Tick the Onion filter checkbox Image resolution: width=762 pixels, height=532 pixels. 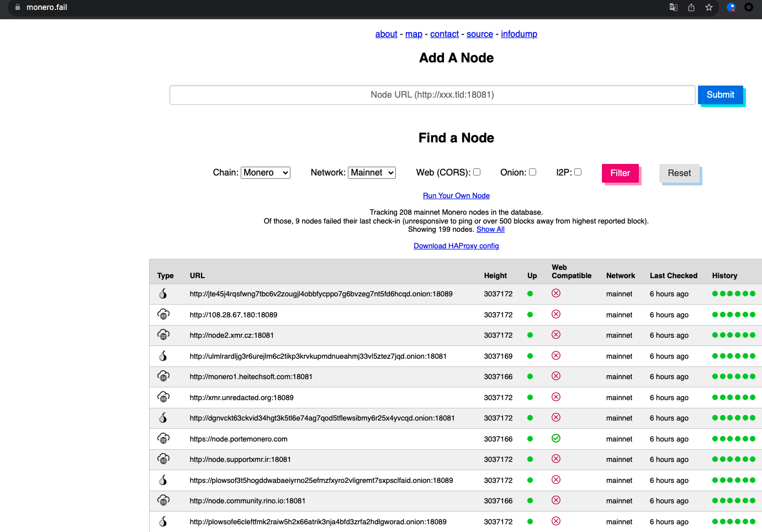click(x=533, y=172)
